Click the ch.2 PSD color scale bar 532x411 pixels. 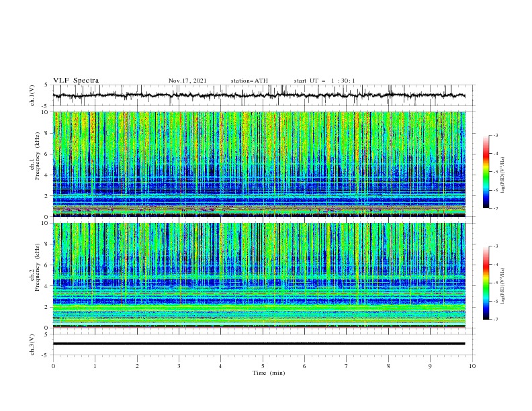coord(486,283)
